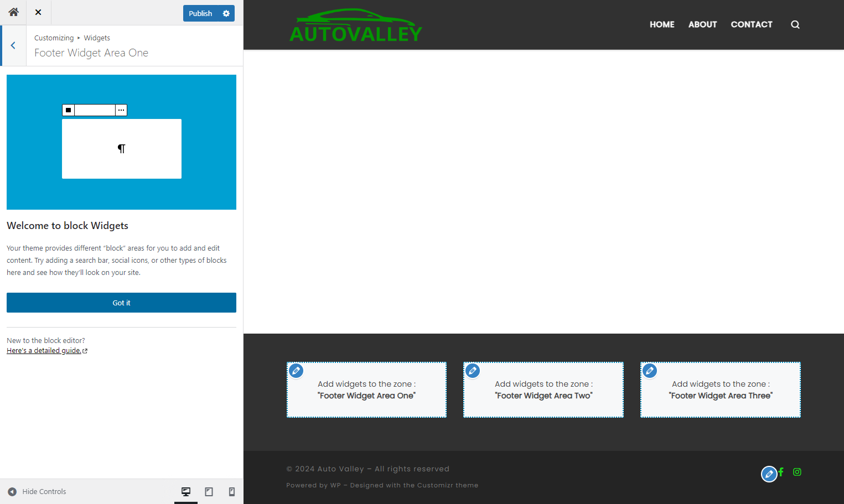Screen dimensions: 844x504
Task: Click the 'Footer Widget Area One' panel title
Action: [x=91, y=53]
